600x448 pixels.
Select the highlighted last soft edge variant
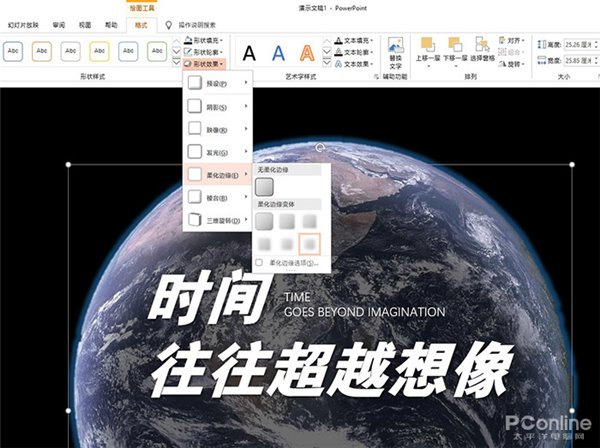pyautogui.click(x=311, y=242)
